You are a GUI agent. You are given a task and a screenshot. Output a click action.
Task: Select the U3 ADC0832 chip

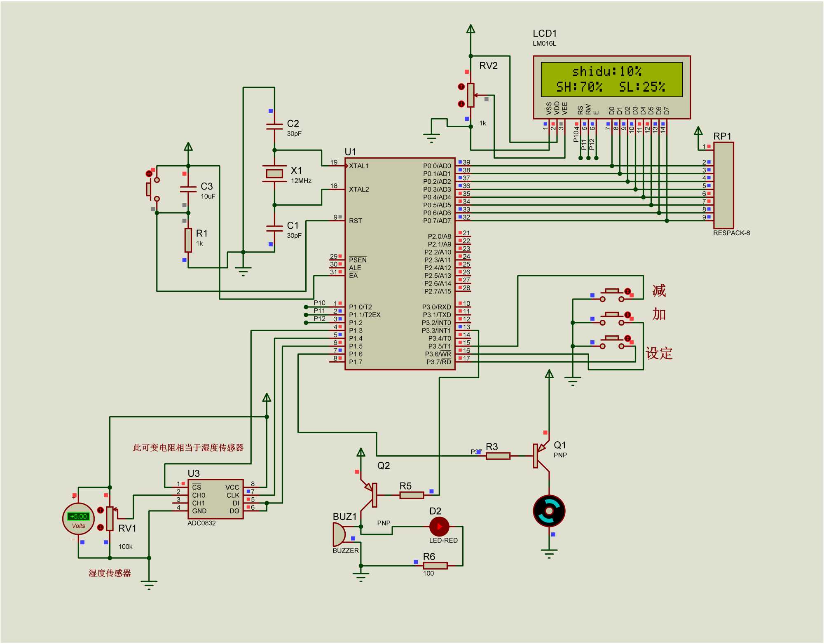pos(215,499)
